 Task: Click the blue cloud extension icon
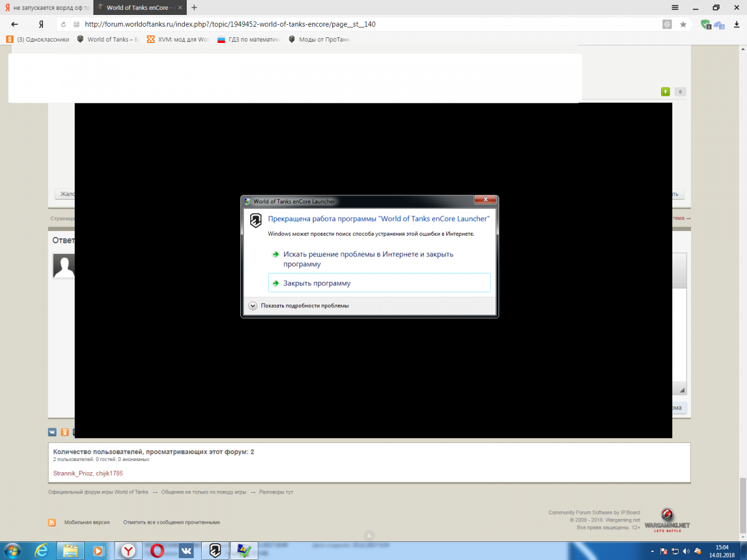(719, 25)
